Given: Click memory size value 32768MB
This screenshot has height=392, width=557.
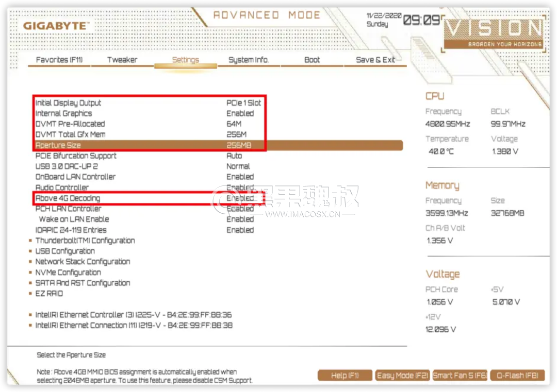Looking at the screenshot, I should click(x=507, y=213).
